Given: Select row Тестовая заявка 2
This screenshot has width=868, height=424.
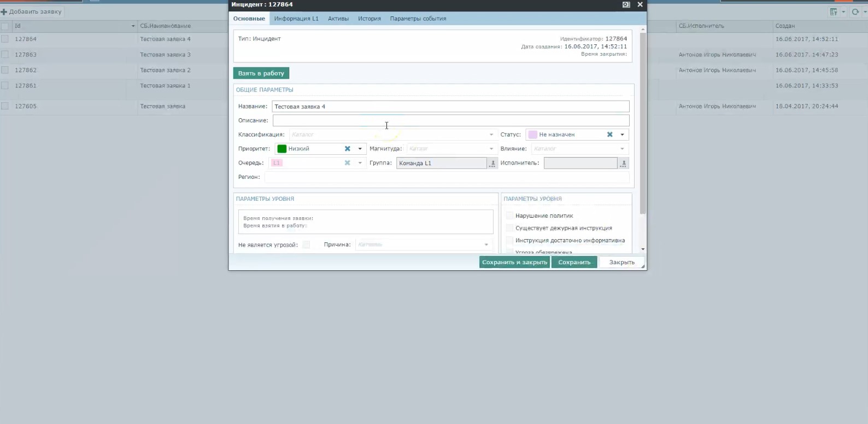Looking at the screenshot, I should click(166, 70).
